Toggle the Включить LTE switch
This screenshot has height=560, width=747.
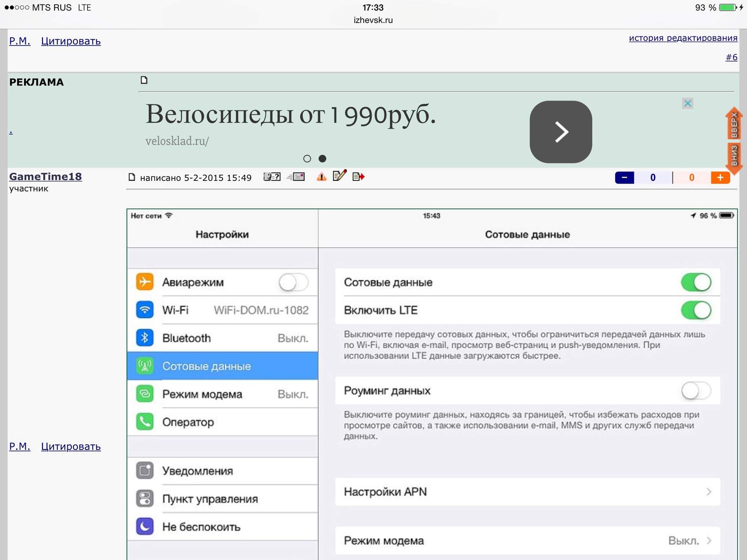click(696, 310)
